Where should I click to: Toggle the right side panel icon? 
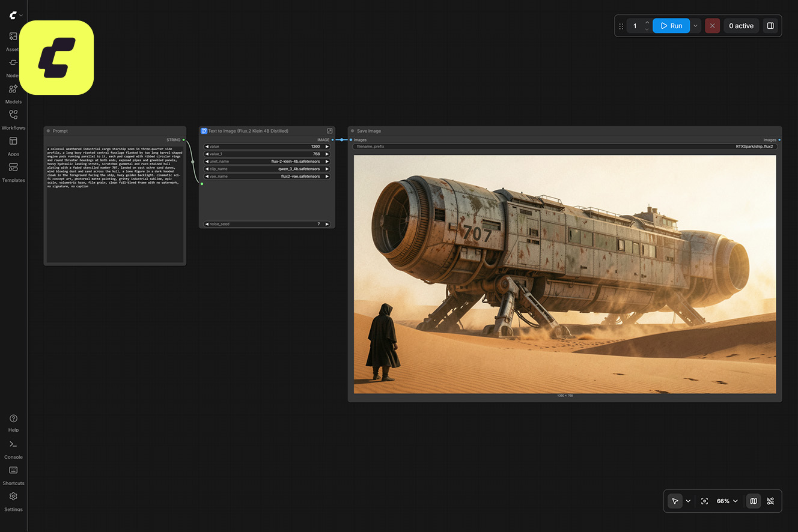(x=770, y=26)
